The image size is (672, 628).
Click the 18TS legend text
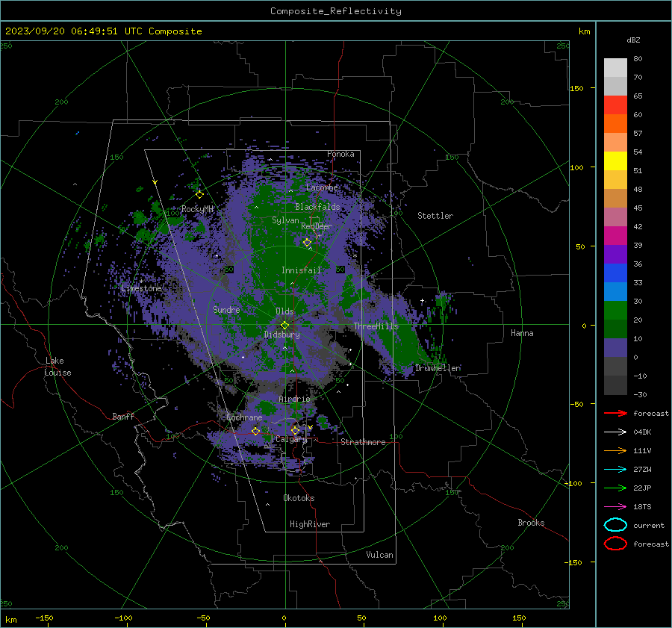click(x=642, y=507)
